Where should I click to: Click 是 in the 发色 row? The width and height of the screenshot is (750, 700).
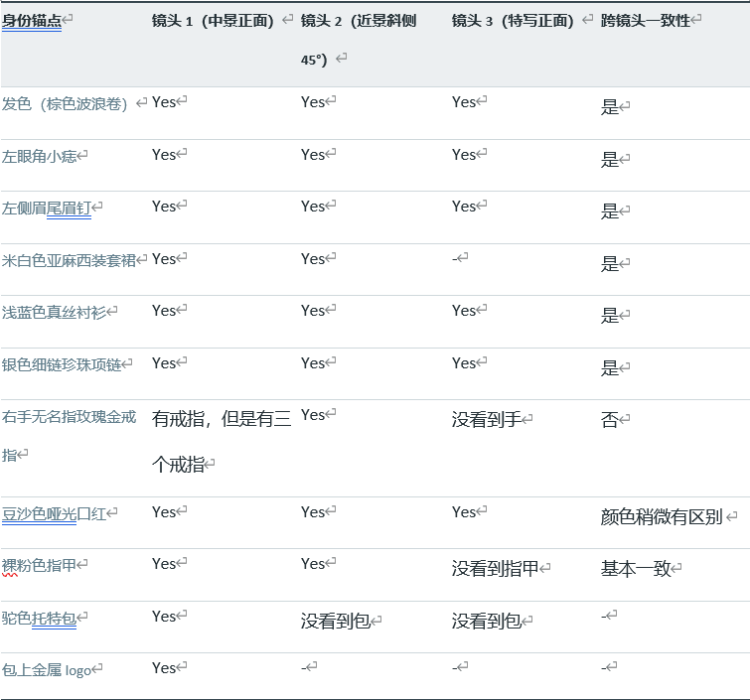pyautogui.click(x=610, y=106)
